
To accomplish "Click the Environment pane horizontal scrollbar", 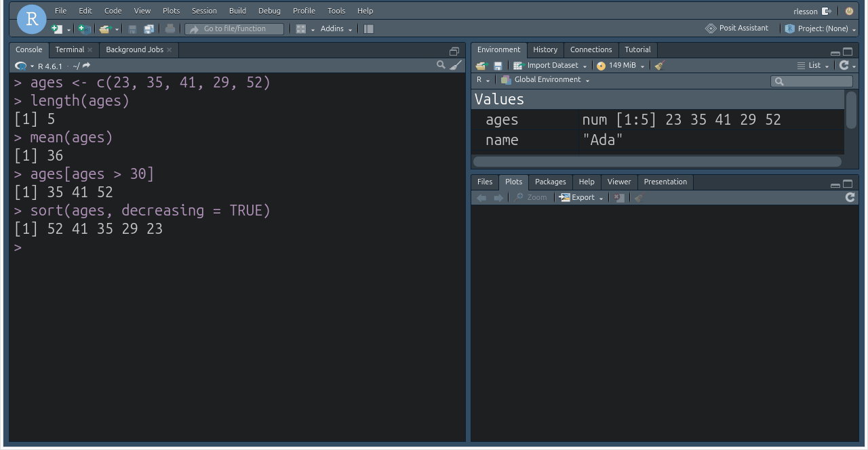I will pyautogui.click(x=657, y=162).
